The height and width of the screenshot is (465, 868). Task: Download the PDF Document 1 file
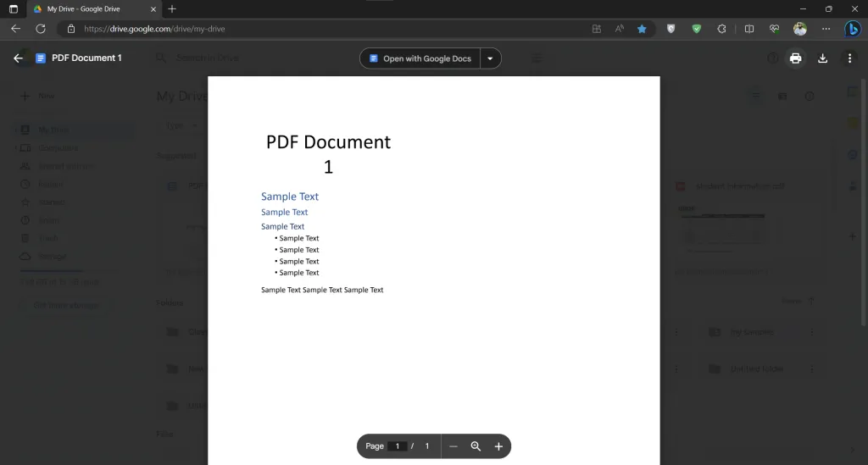(x=822, y=58)
